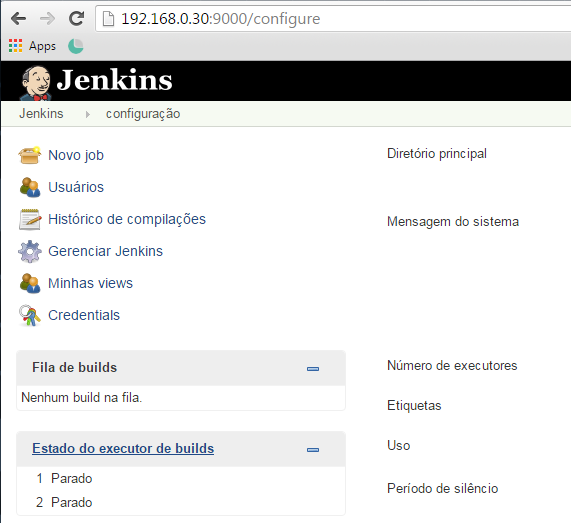Viewport: 571px width, 523px height.
Task: Click the address bar URL field
Action: click(x=333, y=19)
